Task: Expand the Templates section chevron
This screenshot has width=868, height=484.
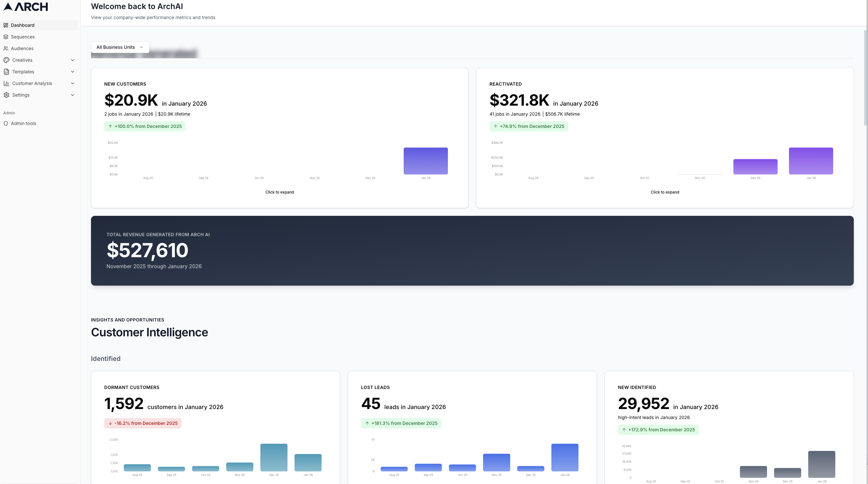Action: point(73,71)
